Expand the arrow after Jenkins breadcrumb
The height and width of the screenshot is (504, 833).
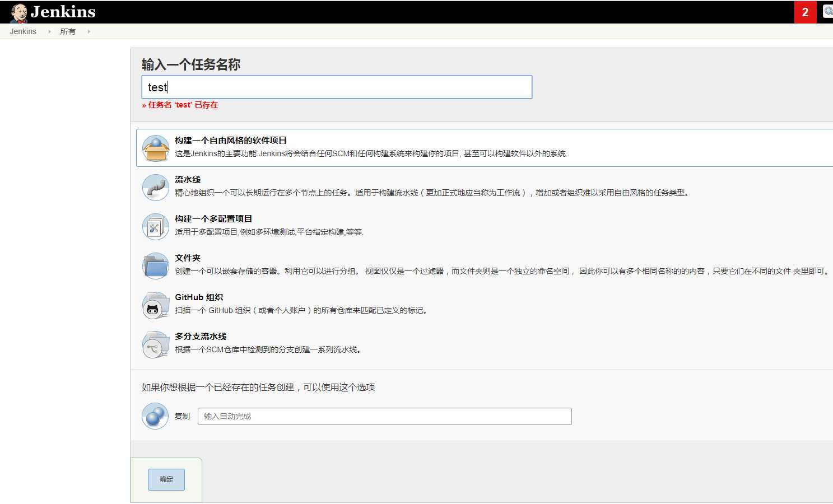click(49, 31)
